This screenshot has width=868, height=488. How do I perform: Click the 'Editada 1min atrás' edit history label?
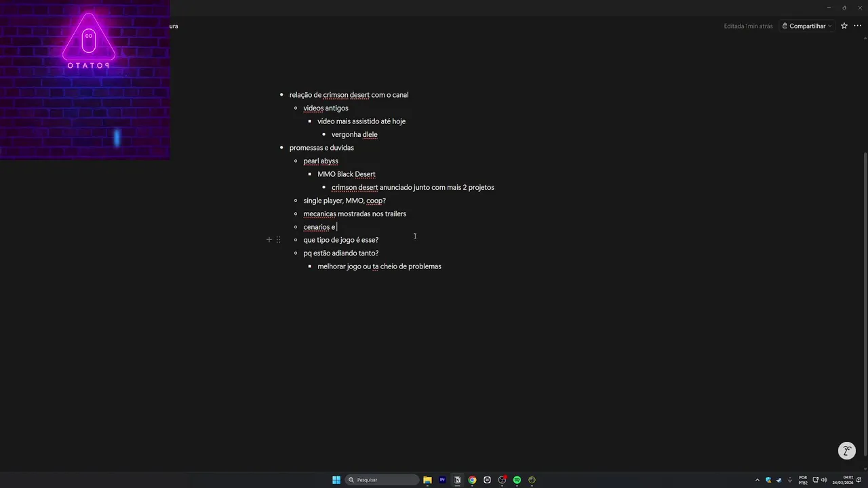click(748, 26)
